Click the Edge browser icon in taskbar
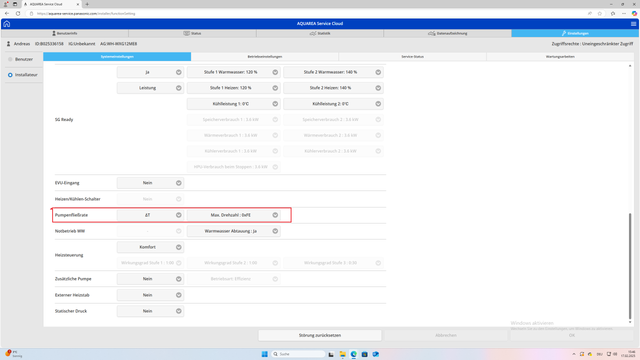 point(353,354)
